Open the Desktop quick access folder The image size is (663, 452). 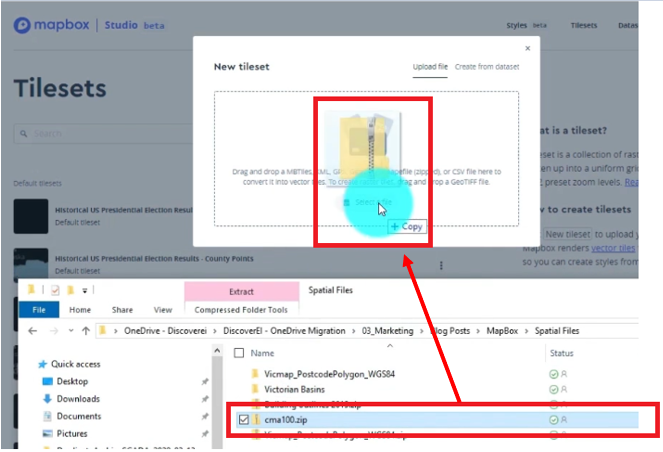[71, 381]
